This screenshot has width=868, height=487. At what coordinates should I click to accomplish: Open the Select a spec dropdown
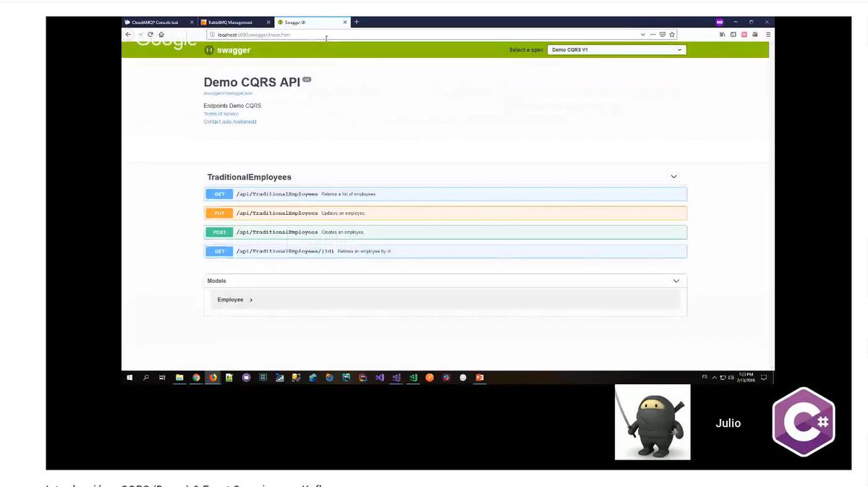tap(617, 50)
